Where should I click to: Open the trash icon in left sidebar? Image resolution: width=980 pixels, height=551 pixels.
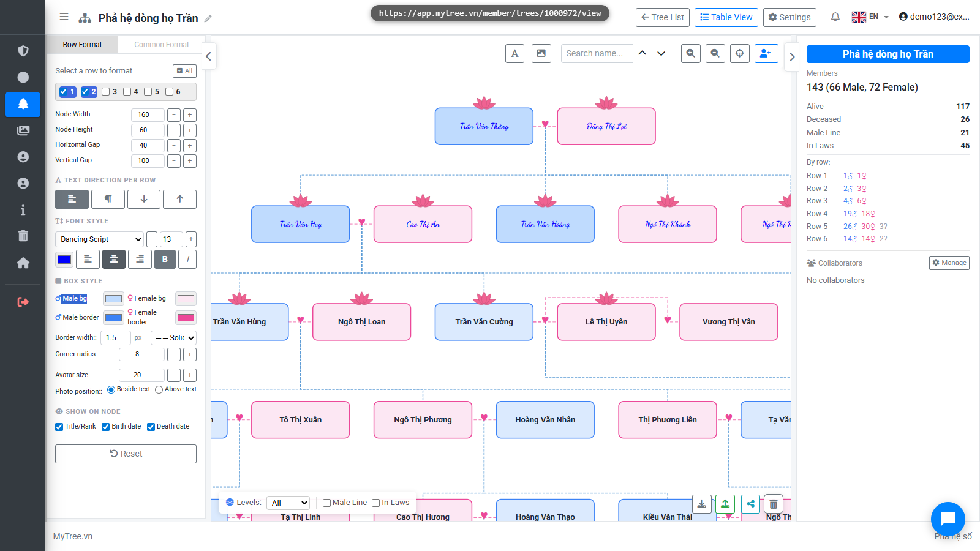point(23,236)
